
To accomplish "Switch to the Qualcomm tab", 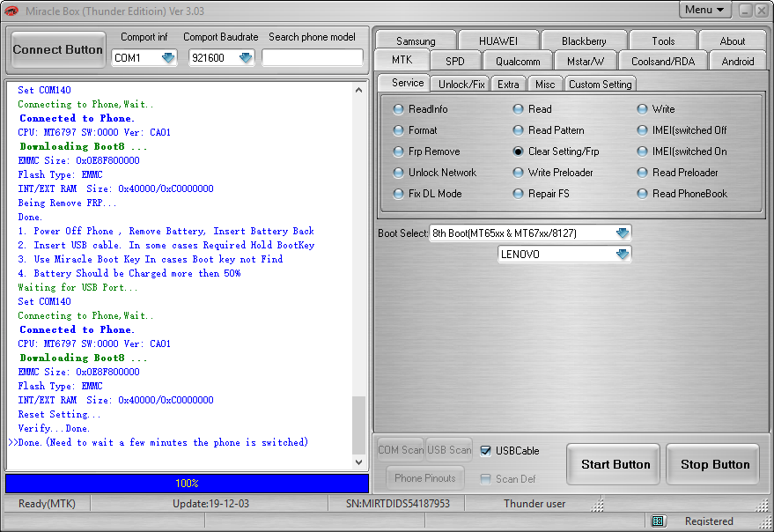I will point(518,62).
